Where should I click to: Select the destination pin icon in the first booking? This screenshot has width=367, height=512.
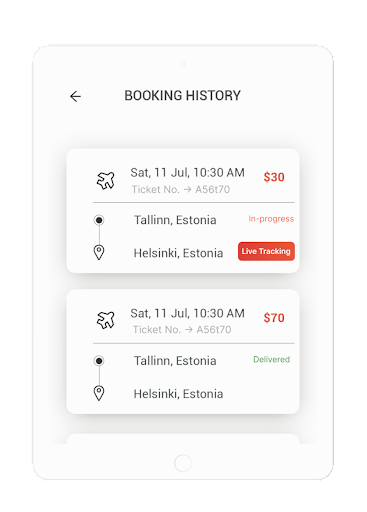(x=99, y=252)
